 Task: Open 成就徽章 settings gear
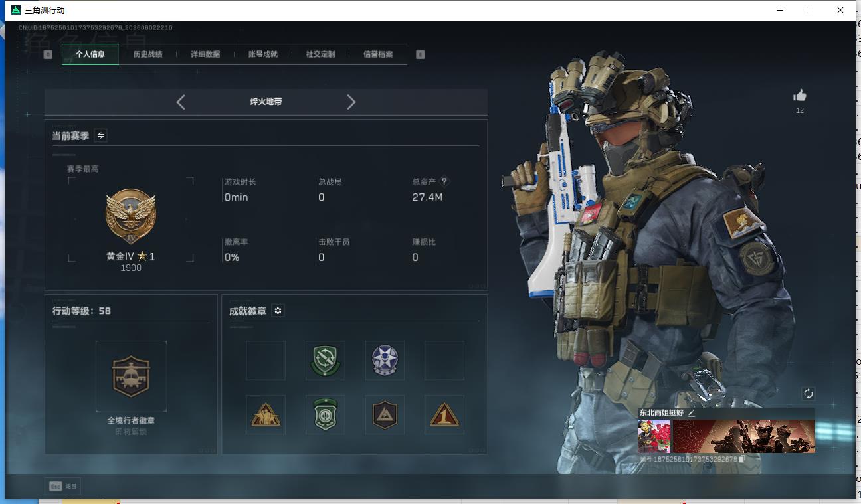pyautogui.click(x=278, y=311)
